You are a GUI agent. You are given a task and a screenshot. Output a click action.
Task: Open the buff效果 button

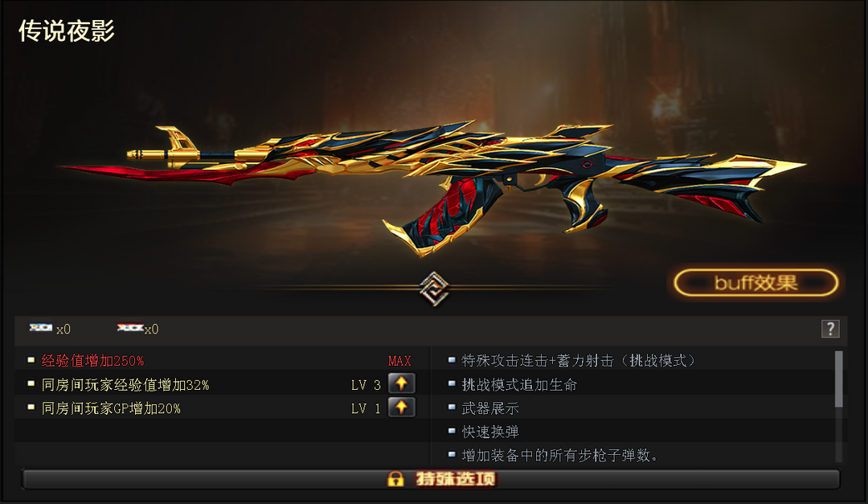coord(755,283)
